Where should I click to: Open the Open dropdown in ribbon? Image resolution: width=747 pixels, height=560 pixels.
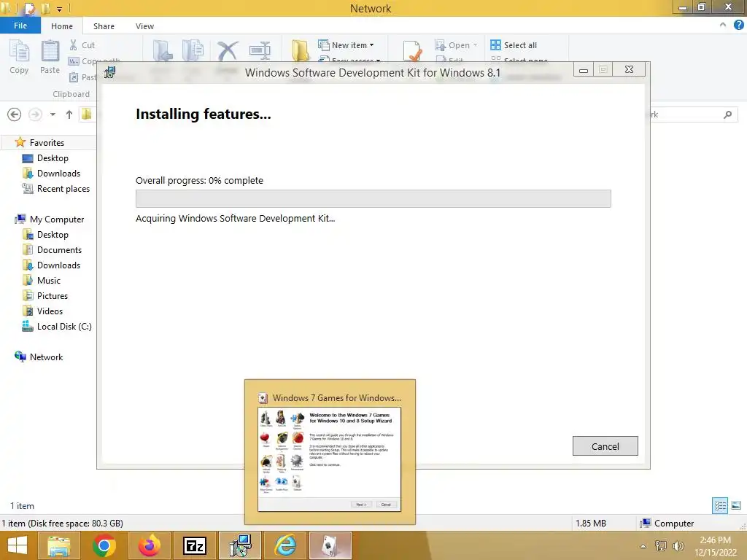point(456,45)
